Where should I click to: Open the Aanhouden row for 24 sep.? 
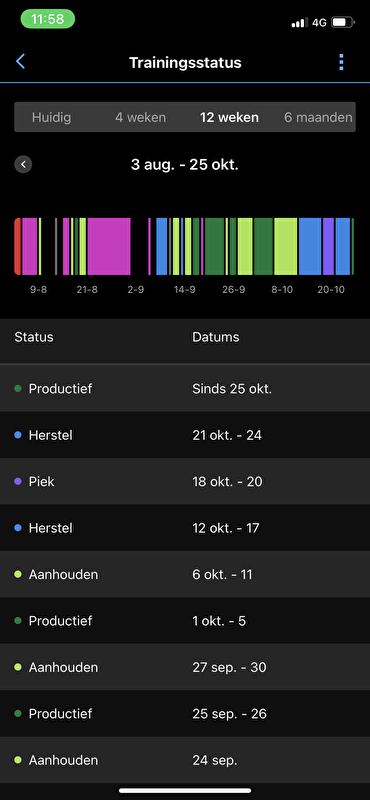[185, 760]
